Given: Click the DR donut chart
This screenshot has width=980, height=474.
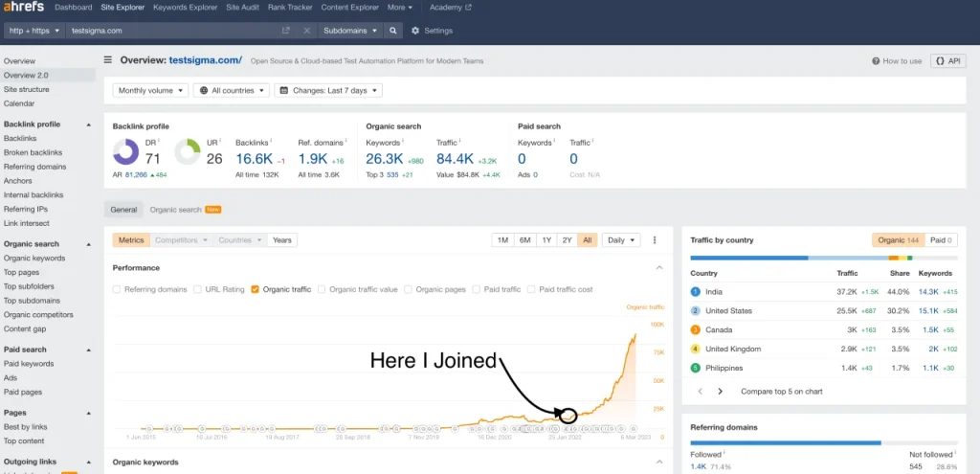Looking at the screenshot, I should (125, 152).
